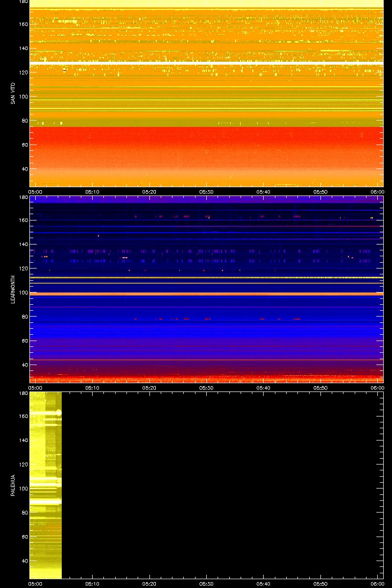Click the PALEHUA station axis label
The width and height of the screenshot is (392, 588).
[x=13, y=485]
